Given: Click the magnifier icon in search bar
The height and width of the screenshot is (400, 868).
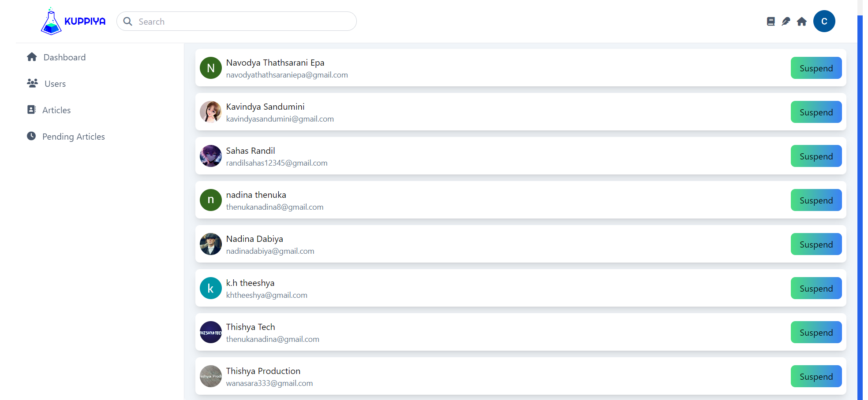Looking at the screenshot, I should click(x=128, y=22).
